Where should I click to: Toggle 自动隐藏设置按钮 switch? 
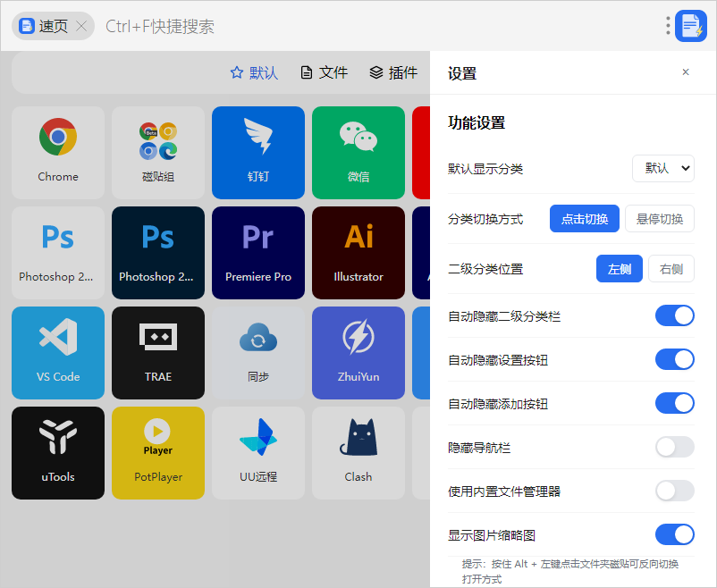[x=674, y=359]
